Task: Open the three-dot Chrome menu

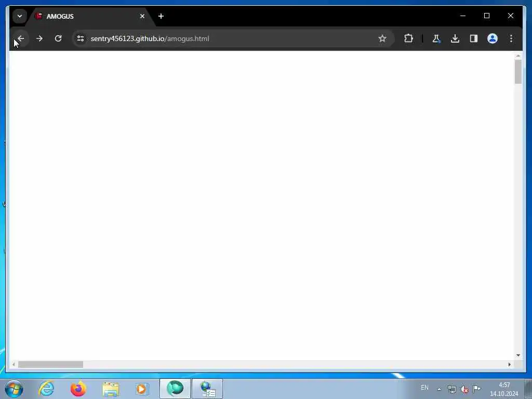Action: pyautogui.click(x=511, y=38)
